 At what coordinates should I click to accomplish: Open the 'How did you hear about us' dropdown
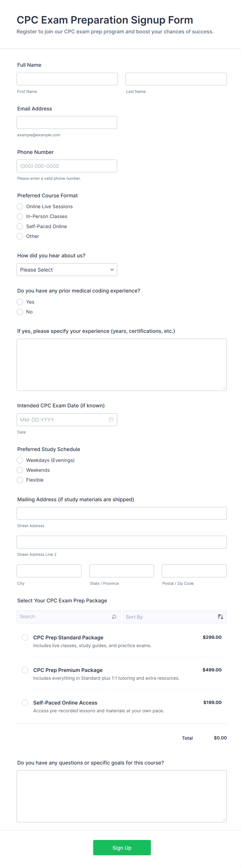point(67,270)
